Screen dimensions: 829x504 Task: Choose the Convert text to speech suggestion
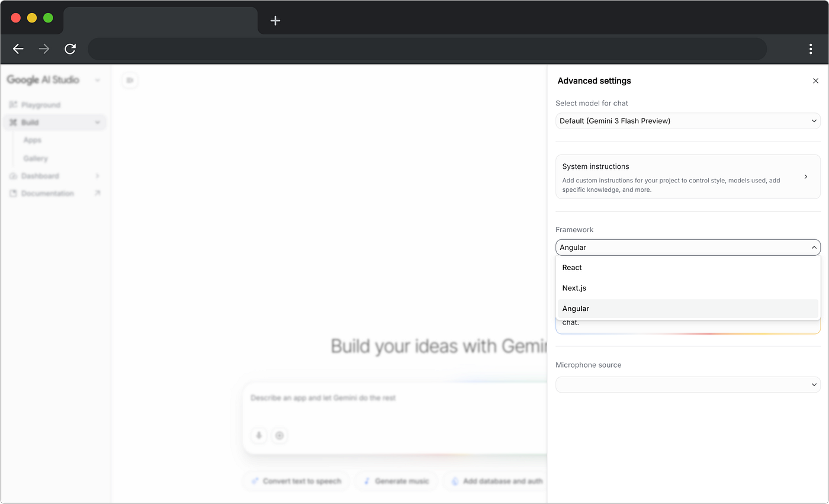coord(296,481)
